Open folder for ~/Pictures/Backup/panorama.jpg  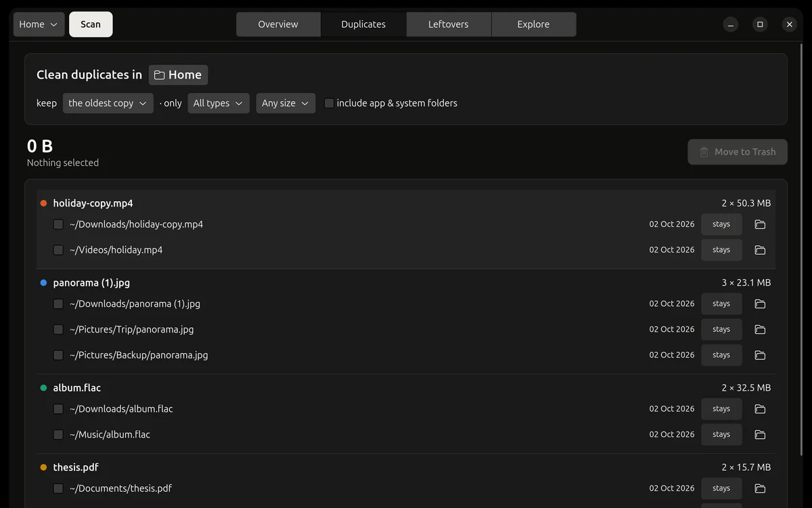click(760, 355)
